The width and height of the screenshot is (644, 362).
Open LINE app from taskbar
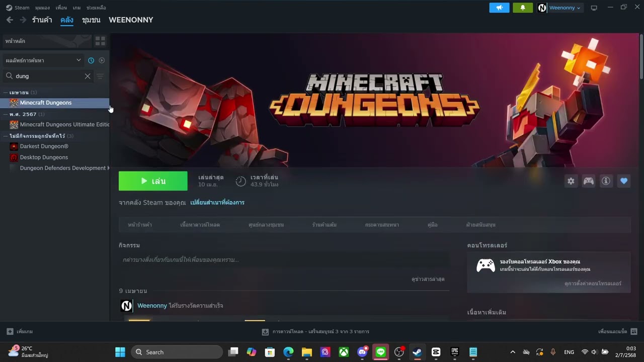[381, 352]
